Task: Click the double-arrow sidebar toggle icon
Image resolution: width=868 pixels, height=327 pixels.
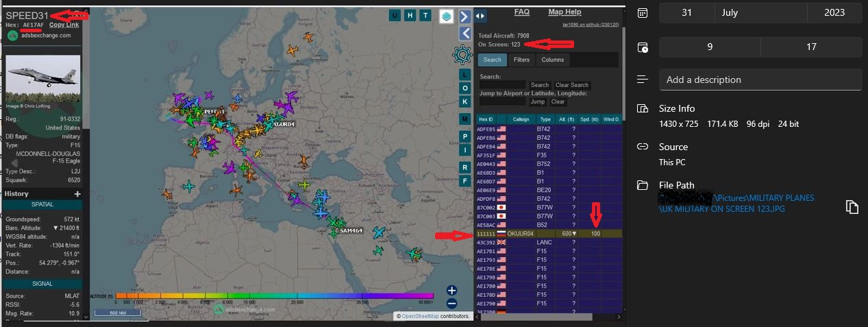Action: (480, 16)
